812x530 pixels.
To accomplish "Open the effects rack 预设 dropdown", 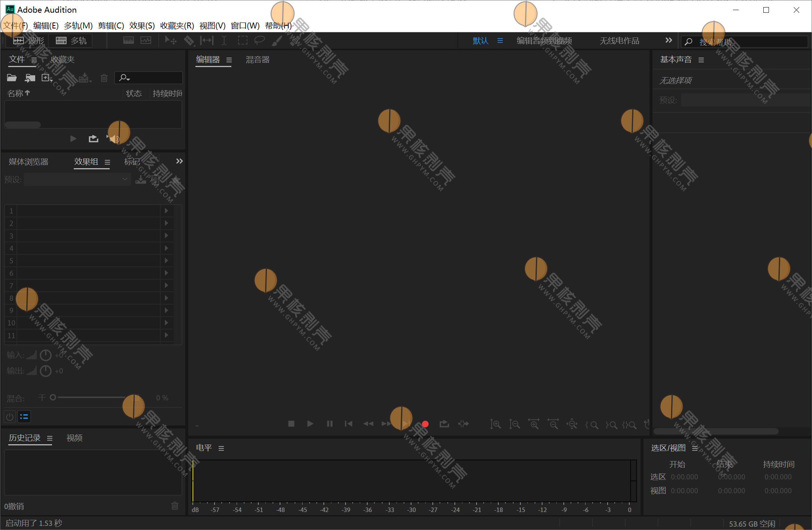I will click(77, 179).
